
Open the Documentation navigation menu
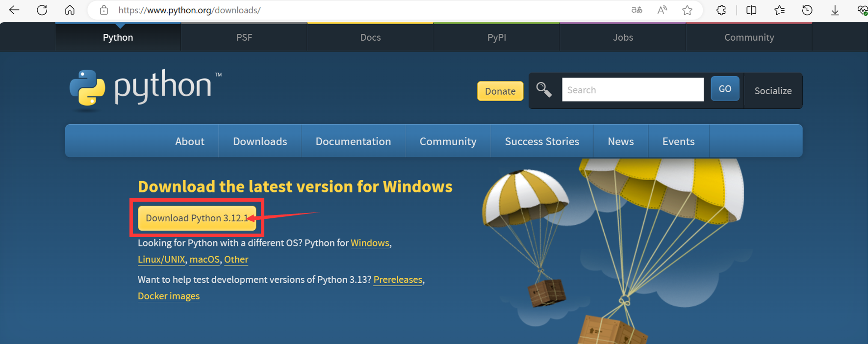(353, 141)
